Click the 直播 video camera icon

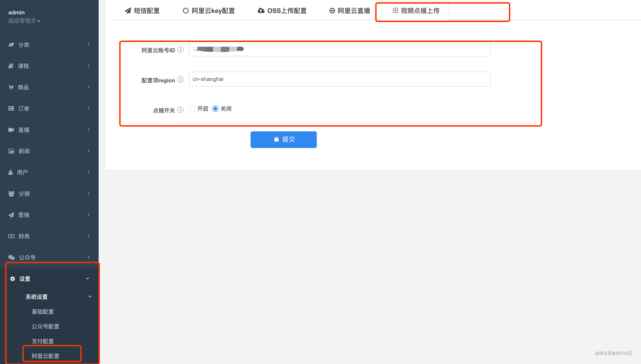(x=11, y=130)
